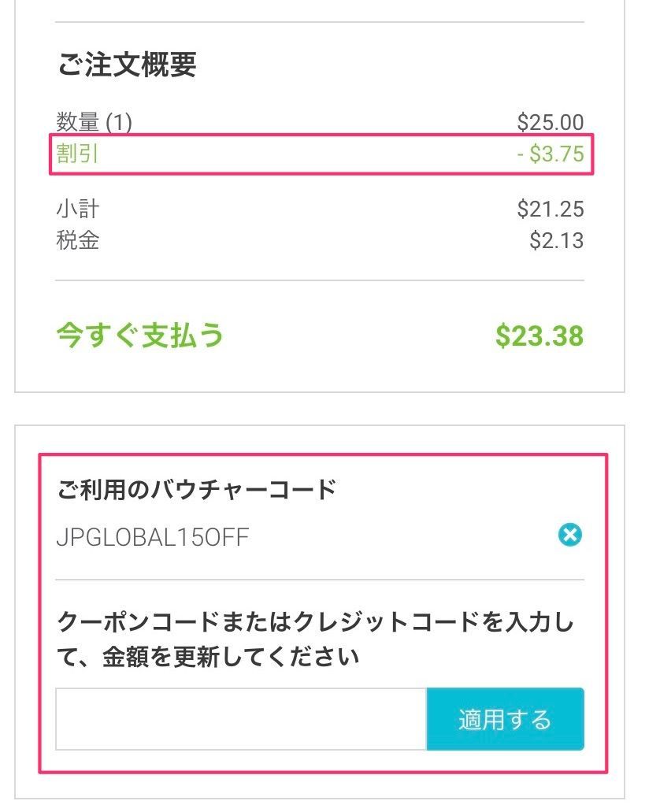
Task: Click the ご利用のバウチャーコード heading
Action: coord(196,489)
